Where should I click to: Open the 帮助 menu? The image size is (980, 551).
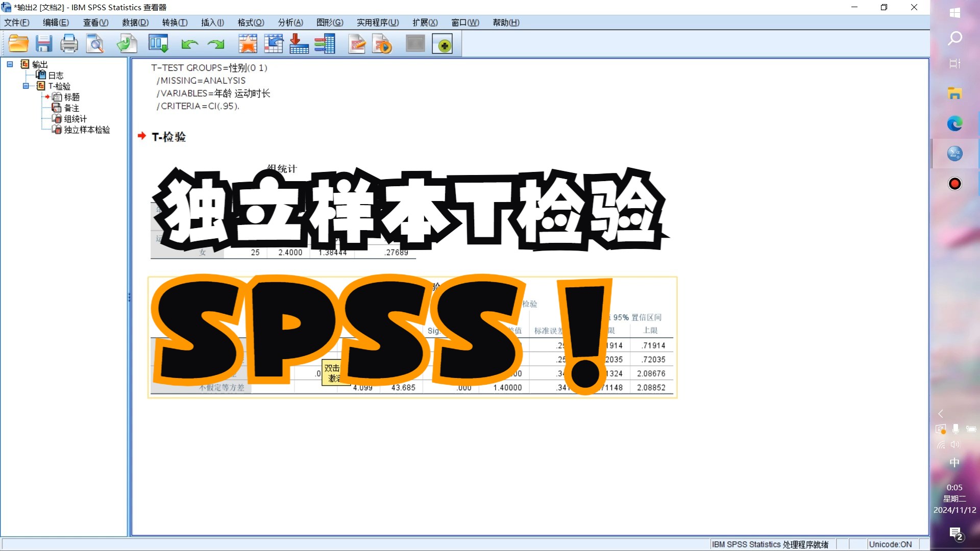coord(506,22)
